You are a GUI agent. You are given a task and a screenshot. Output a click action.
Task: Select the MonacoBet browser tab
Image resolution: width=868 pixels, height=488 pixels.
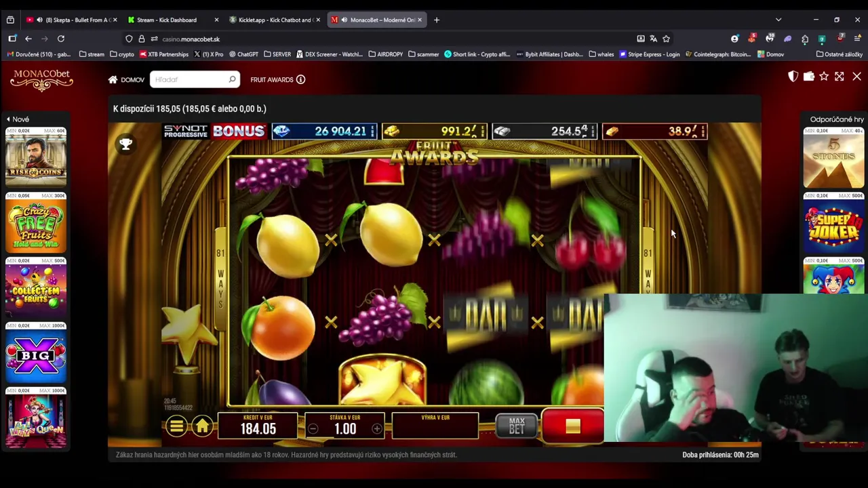377,20
